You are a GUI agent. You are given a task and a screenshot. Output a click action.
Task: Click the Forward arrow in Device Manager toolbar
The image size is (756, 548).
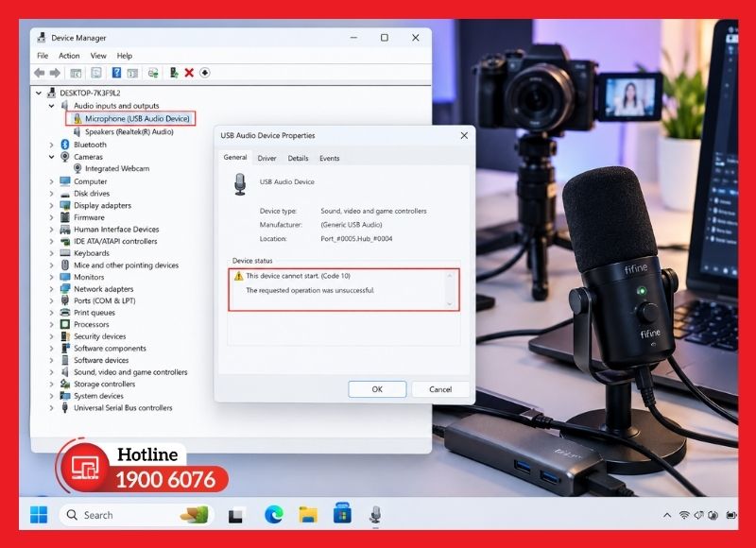[55, 73]
